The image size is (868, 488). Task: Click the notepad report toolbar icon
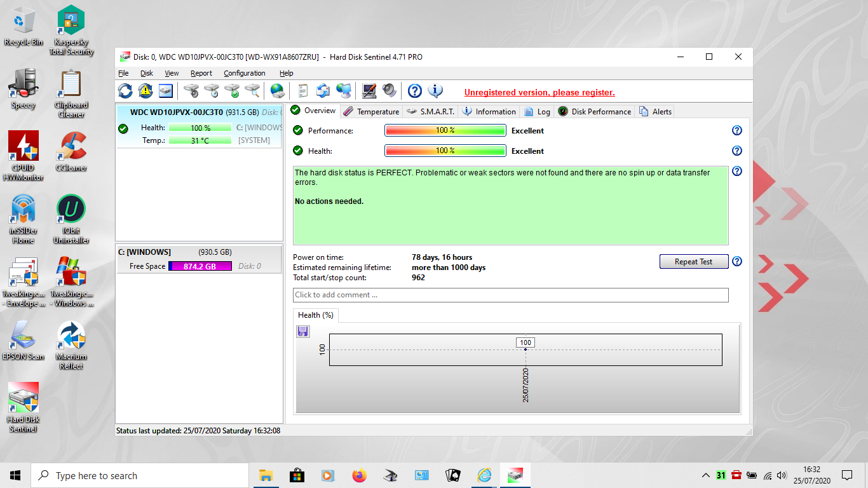click(302, 91)
